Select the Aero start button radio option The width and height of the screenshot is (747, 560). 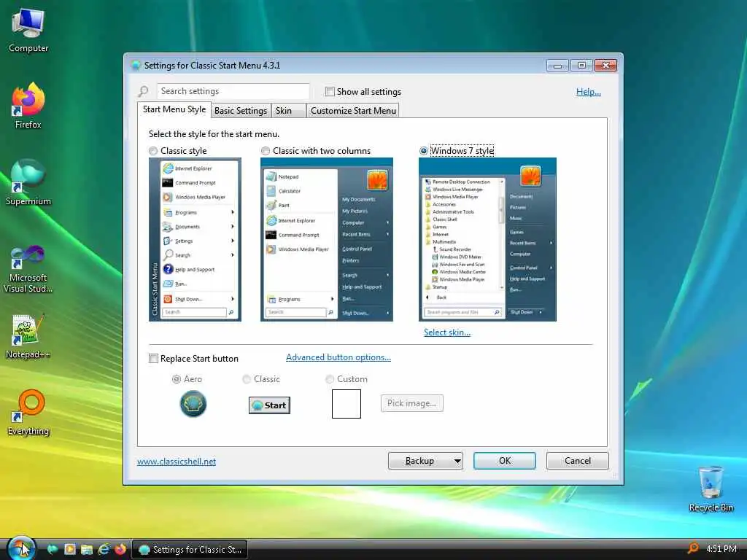point(177,379)
